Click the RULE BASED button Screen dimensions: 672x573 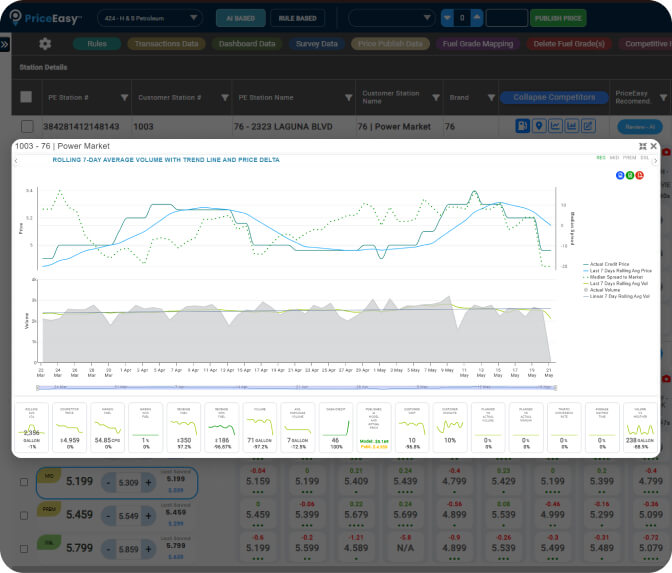pyautogui.click(x=297, y=18)
